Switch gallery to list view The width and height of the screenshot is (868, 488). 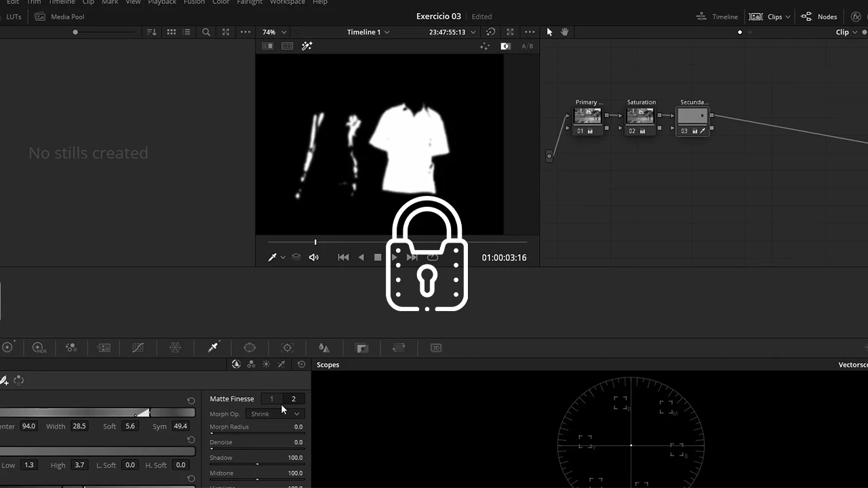coord(186,32)
